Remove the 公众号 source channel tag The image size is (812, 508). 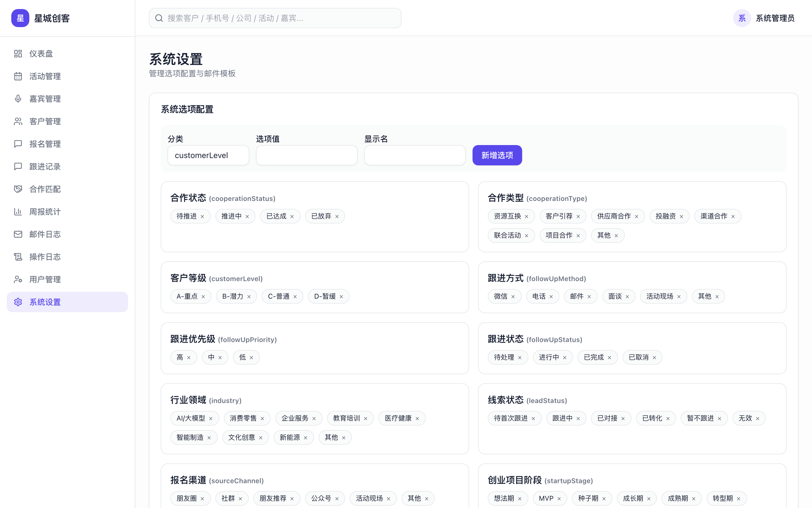click(x=337, y=499)
